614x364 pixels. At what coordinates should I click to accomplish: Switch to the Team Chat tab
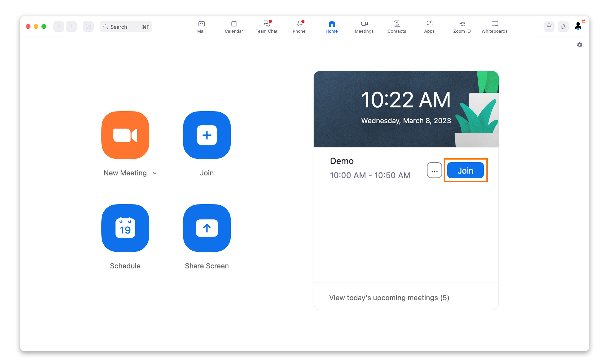point(266,27)
